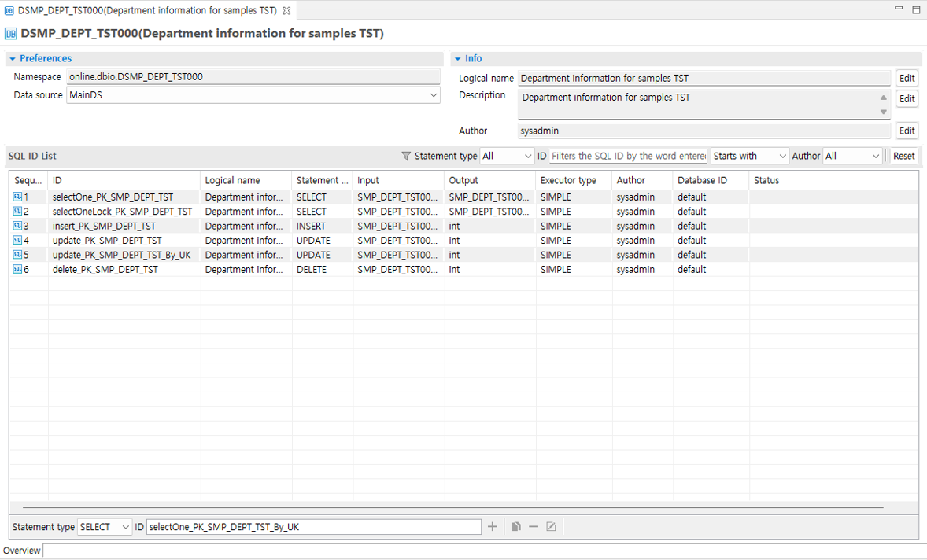
Task: Click the add (+) icon to create SQL
Action: point(492,526)
